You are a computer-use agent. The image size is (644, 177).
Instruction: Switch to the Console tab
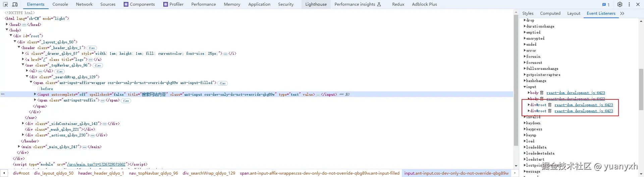[60, 4]
